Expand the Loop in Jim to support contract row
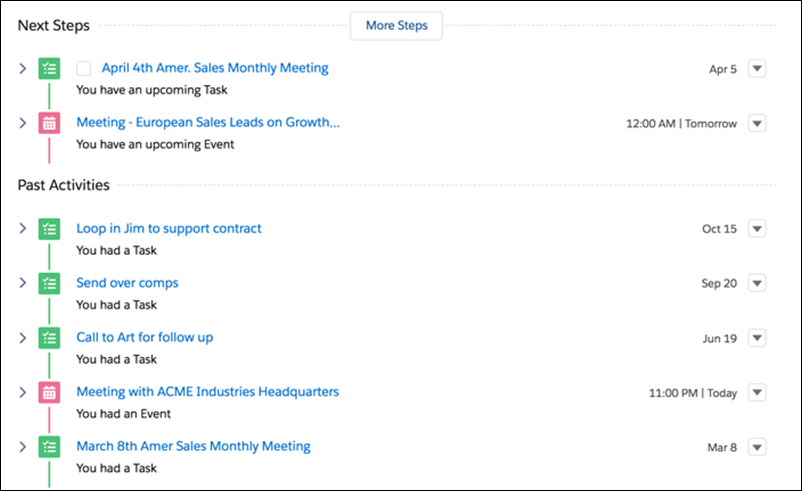Screen dimensions: 802x491 tap(23, 228)
